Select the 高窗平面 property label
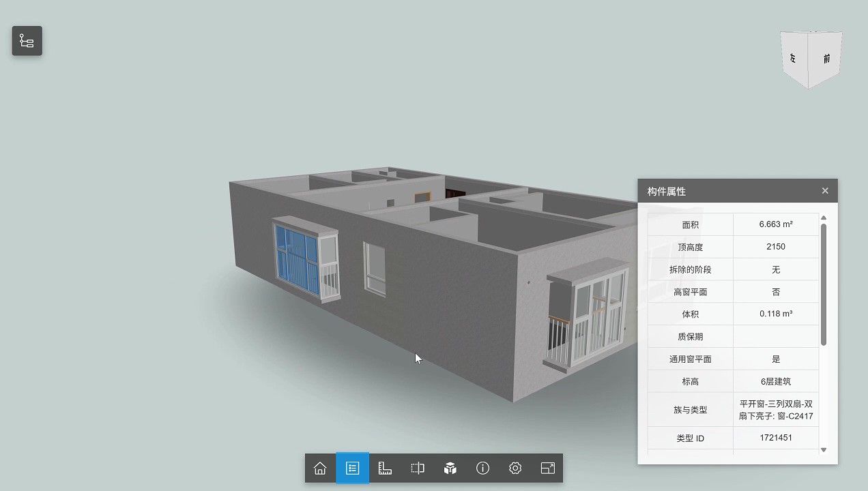The width and height of the screenshot is (868, 491). click(690, 292)
